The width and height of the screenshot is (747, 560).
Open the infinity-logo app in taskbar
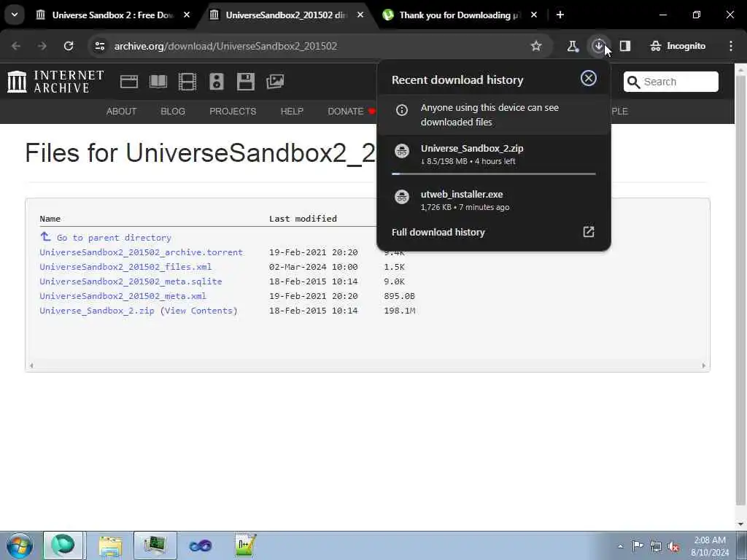point(200,545)
